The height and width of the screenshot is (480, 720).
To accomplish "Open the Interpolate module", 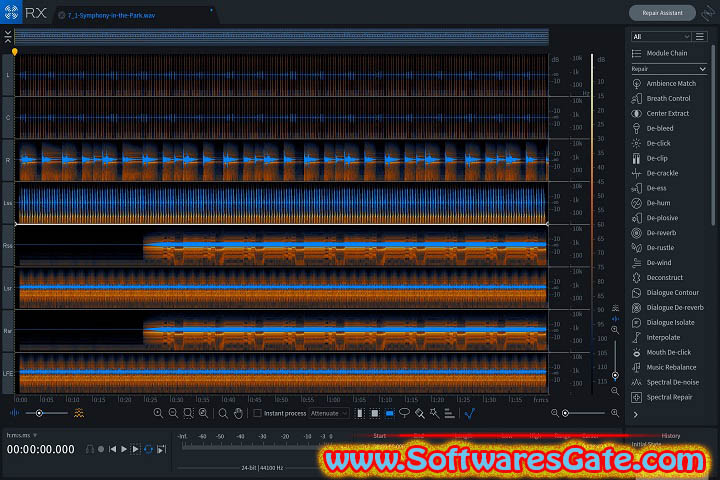I will pos(656,338).
